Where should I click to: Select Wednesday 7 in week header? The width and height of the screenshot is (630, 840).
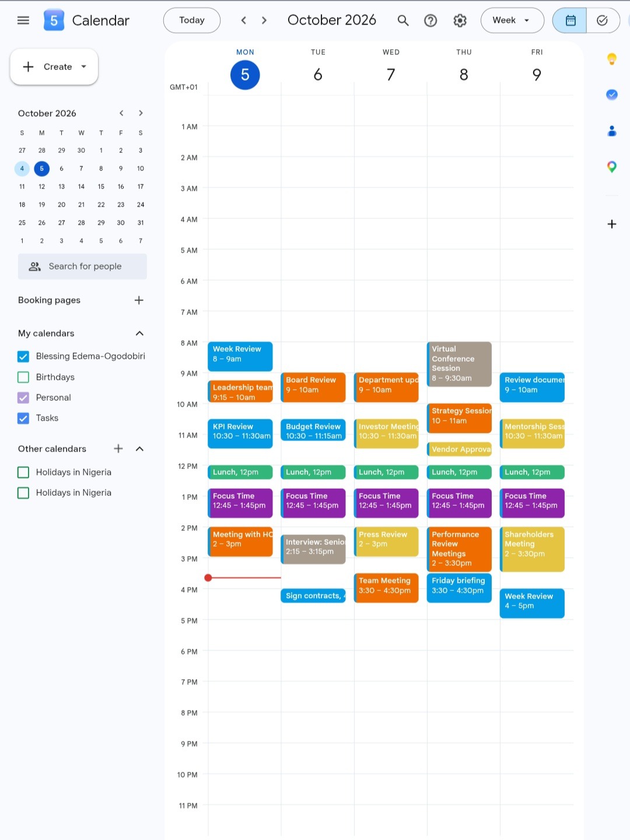[391, 75]
